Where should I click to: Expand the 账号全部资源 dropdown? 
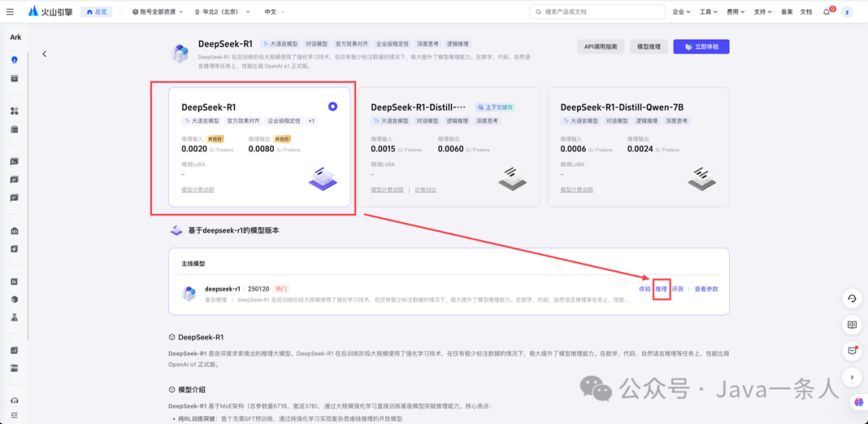158,11
